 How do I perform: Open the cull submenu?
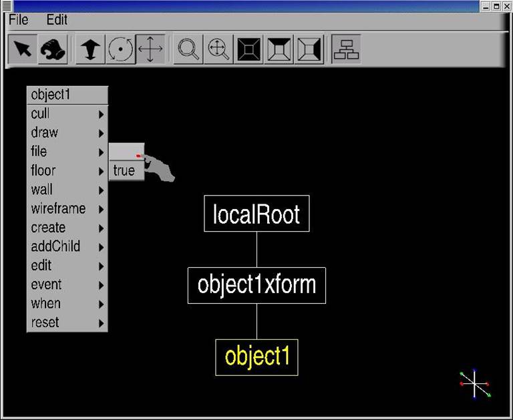[x=67, y=114]
